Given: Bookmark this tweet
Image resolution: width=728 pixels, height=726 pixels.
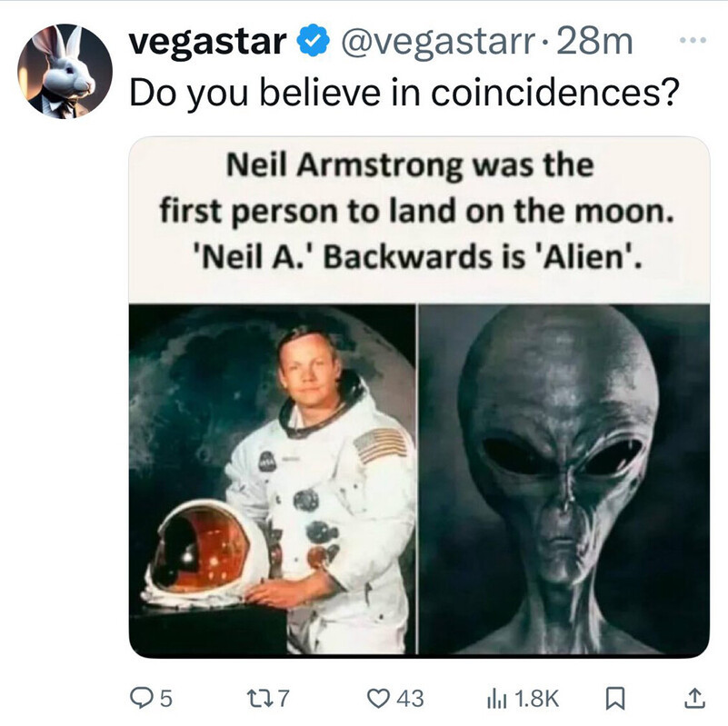Looking at the screenshot, I should pyautogui.click(x=614, y=697).
